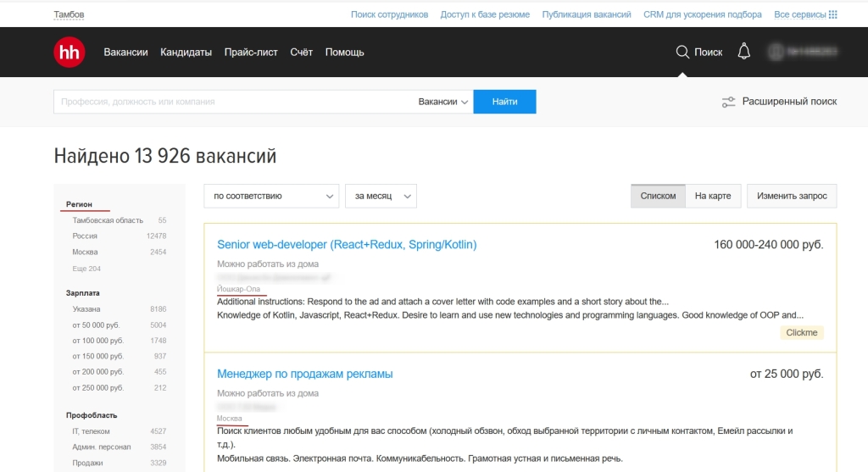Image resolution: width=868 pixels, height=472 pixels.
Task: Open the Вакансии search type dropdown
Action: pyautogui.click(x=443, y=102)
